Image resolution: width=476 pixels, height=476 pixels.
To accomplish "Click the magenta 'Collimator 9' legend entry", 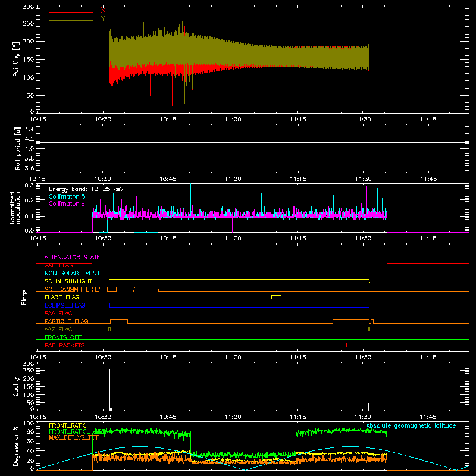I will coord(67,203).
